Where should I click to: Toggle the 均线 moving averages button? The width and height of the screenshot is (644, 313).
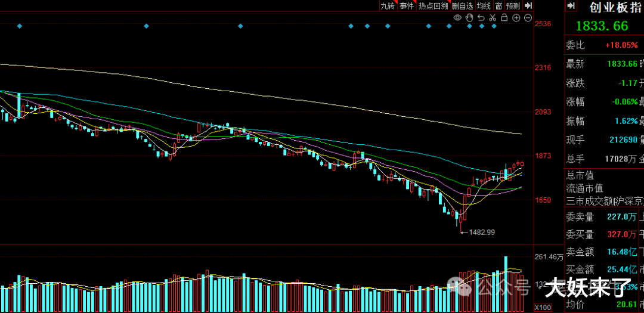click(x=484, y=6)
